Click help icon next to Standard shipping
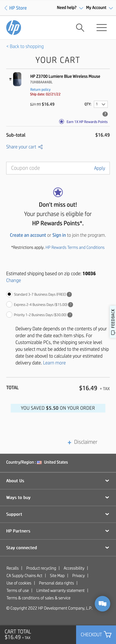 point(69,295)
